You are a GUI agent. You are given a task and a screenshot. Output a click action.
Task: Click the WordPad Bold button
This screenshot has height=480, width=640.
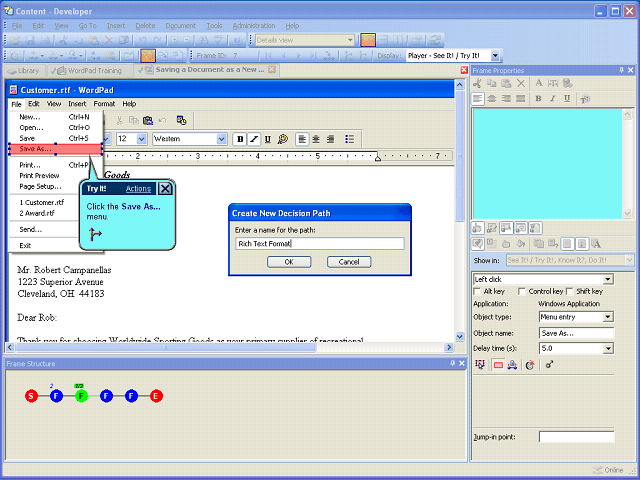(240, 139)
